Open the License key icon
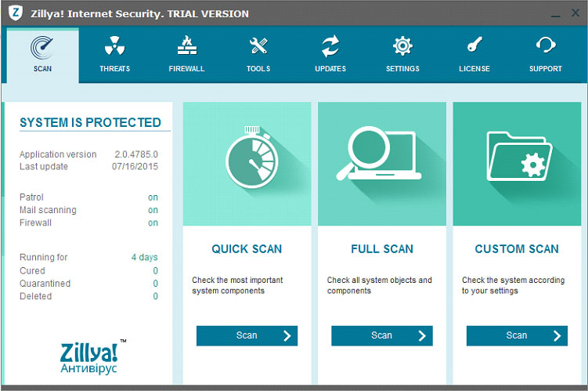The height and width of the screenshot is (391, 588). [474, 45]
